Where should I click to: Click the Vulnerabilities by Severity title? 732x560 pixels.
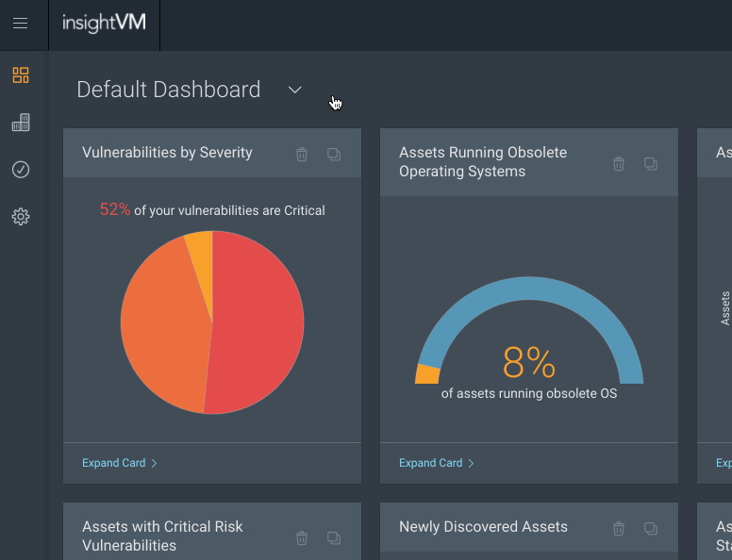click(x=167, y=153)
